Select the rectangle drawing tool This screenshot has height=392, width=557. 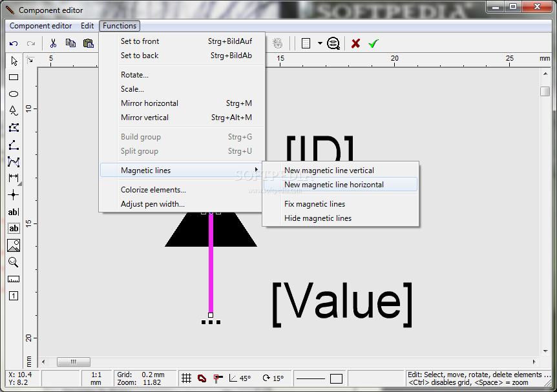[x=14, y=77]
